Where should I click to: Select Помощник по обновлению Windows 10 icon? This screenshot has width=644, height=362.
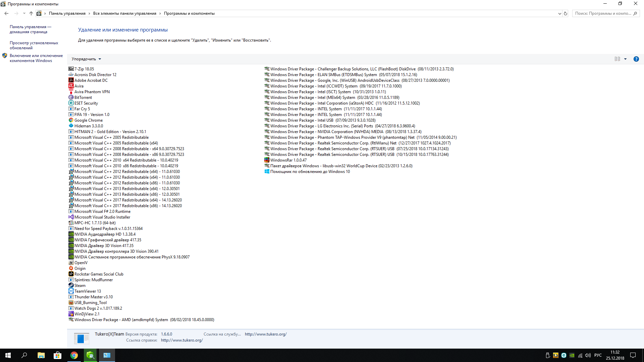[x=267, y=172]
